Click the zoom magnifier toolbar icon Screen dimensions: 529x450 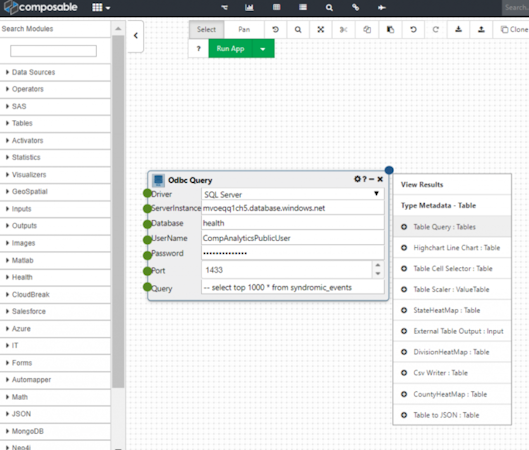[x=298, y=30]
